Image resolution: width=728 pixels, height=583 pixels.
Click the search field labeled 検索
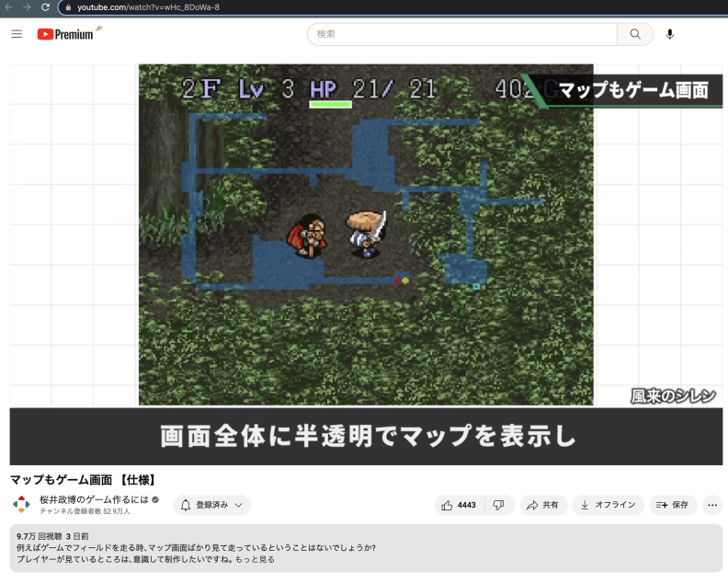click(x=462, y=34)
